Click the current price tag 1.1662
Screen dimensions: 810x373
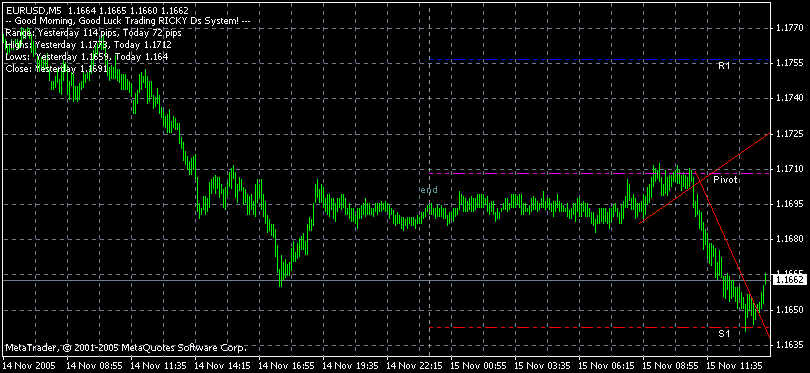click(789, 279)
